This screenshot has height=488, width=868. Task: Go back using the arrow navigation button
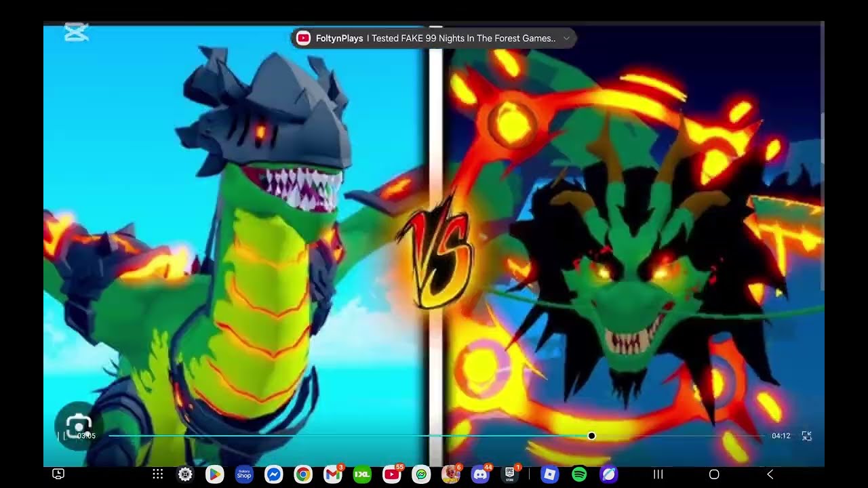point(770,474)
